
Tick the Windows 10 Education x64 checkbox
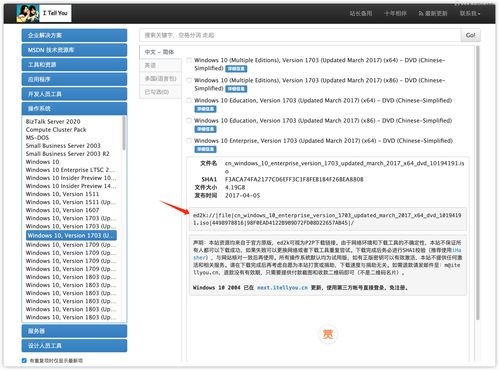pos(189,100)
